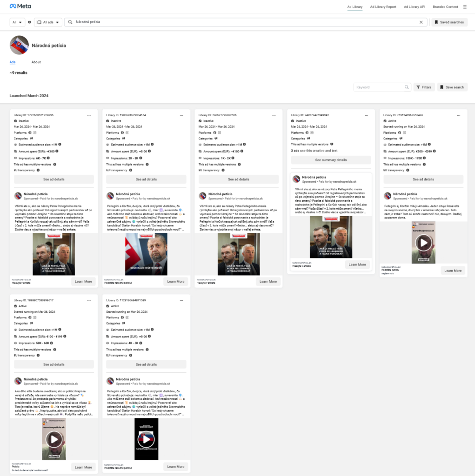The height and width of the screenshot is (476, 475).
Task: Click See summary details
Action: point(331,160)
